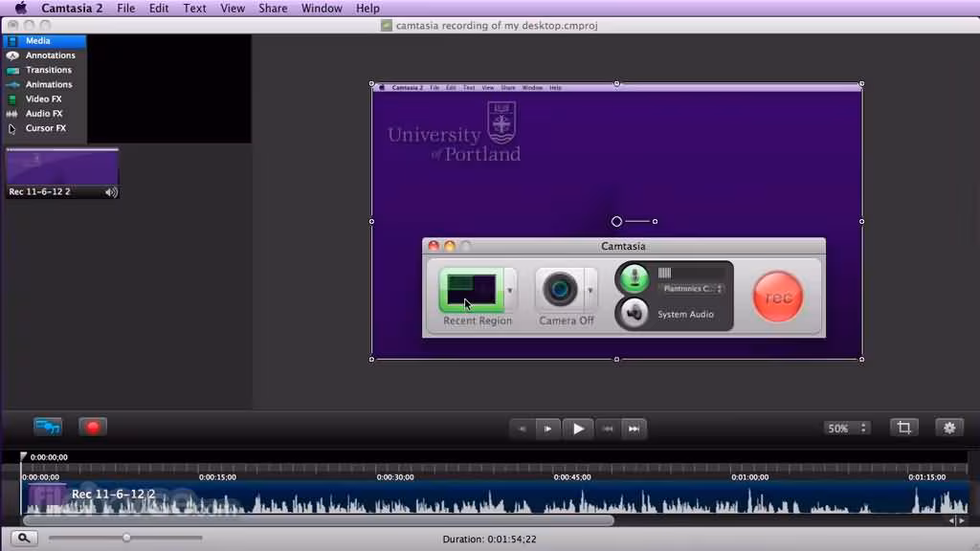The height and width of the screenshot is (551, 980).
Task: Click the 0:00:30;00 mark on timeline ruler
Action: tap(395, 477)
